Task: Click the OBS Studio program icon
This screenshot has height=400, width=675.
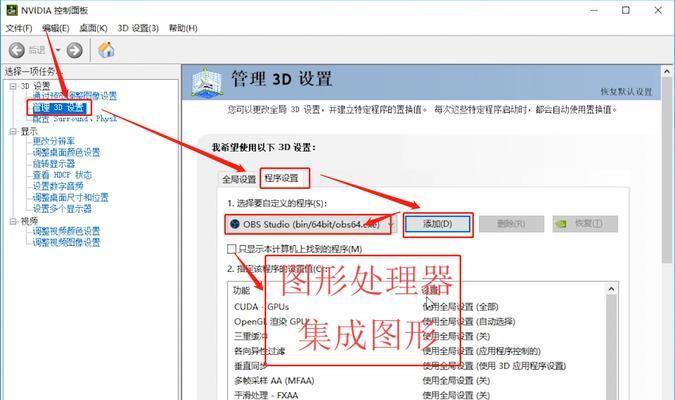Action: coord(235,224)
